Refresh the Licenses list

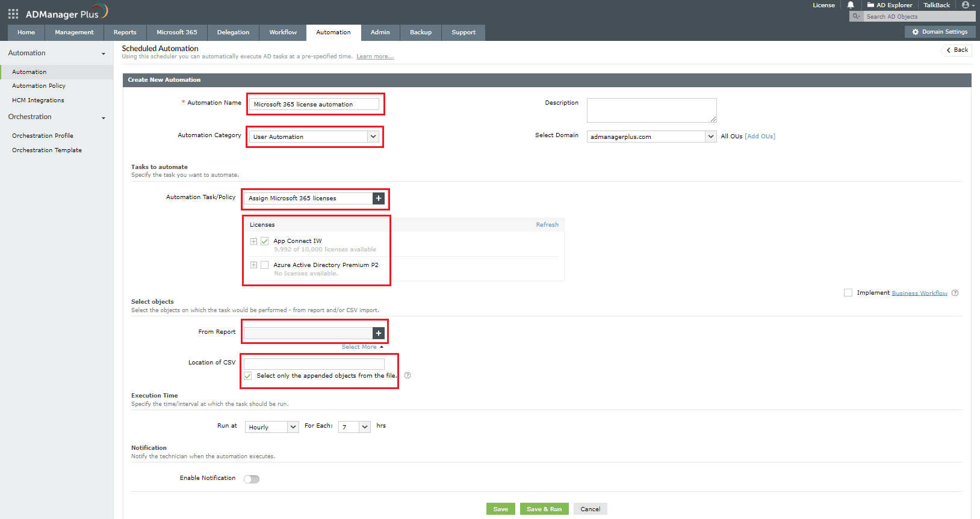(x=547, y=225)
